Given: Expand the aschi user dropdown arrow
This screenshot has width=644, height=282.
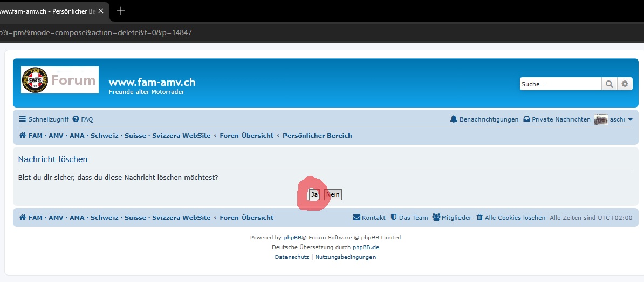Looking at the screenshot, I should click(x=631, y=119).
